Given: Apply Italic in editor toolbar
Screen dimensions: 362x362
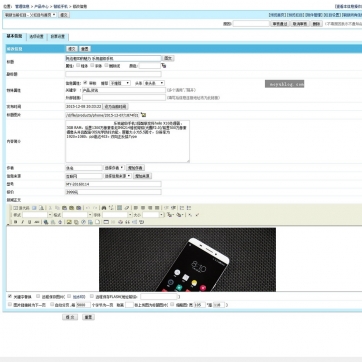Looking at the screenshot, I should (22, 222).
